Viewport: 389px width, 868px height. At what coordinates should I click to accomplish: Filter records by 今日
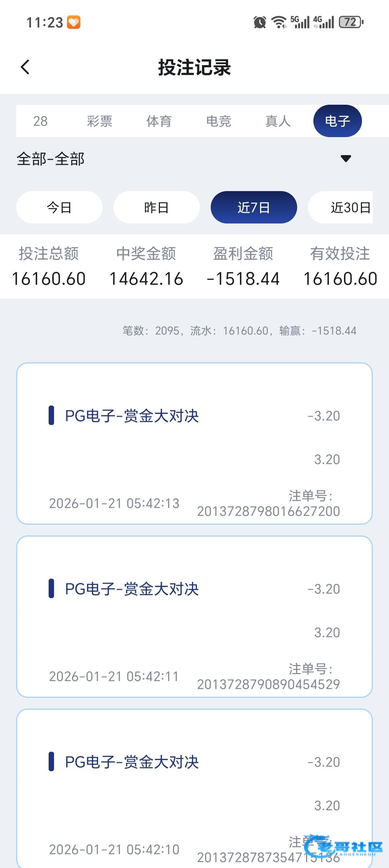tap(59, 207)
